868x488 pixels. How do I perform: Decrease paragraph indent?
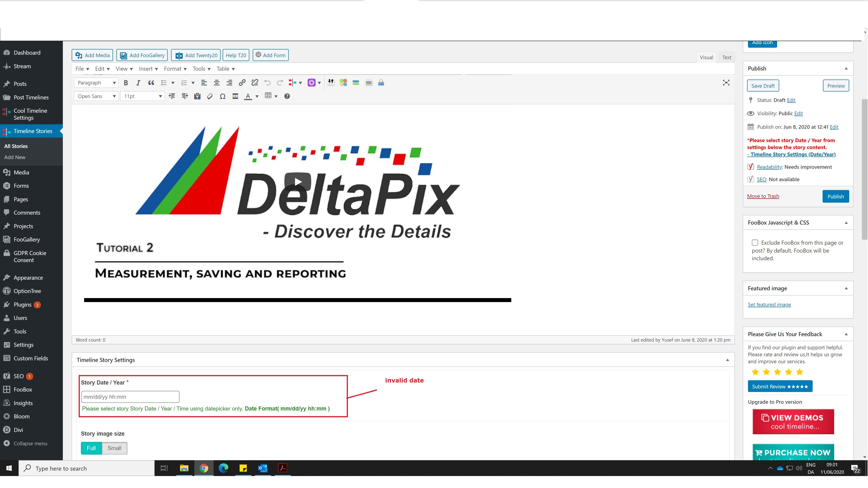click(172, 96)
